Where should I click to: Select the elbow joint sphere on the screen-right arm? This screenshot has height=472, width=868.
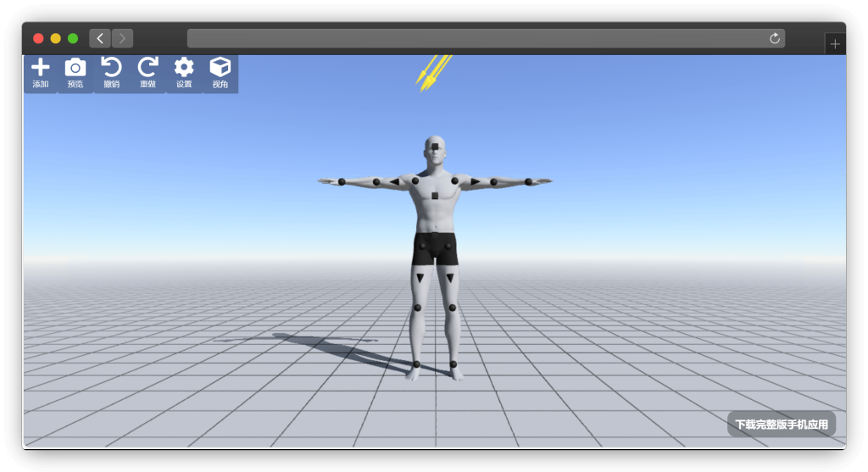[x=493, y=181]
